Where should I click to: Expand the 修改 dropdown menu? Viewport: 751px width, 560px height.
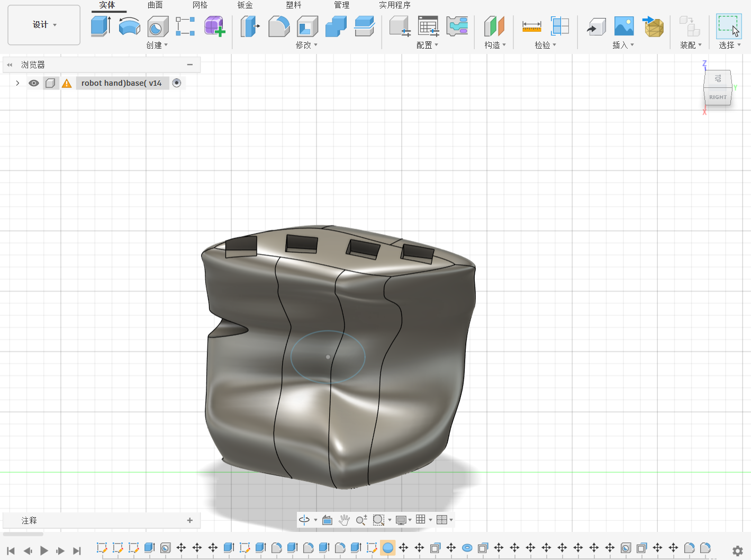pyautogui.click(x=306, y=45)
